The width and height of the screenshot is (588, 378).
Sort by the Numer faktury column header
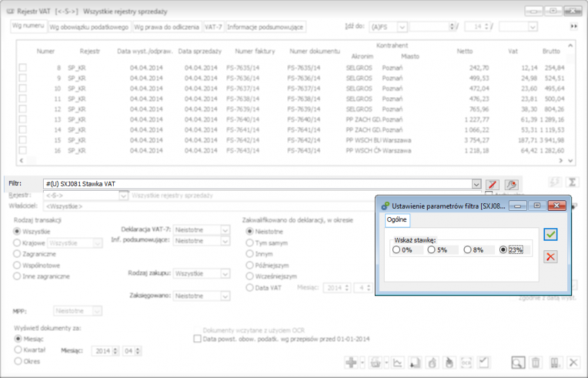pos(255,51)
